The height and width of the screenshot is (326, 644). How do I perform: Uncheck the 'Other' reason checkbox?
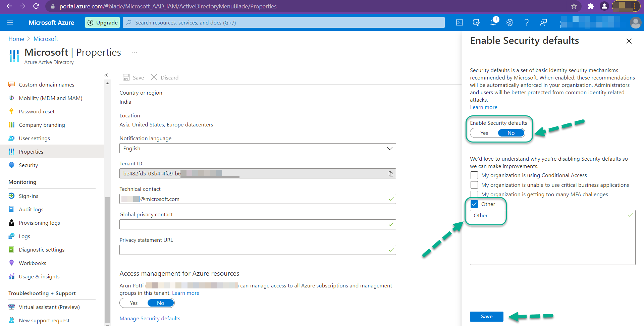click(474, 204)
